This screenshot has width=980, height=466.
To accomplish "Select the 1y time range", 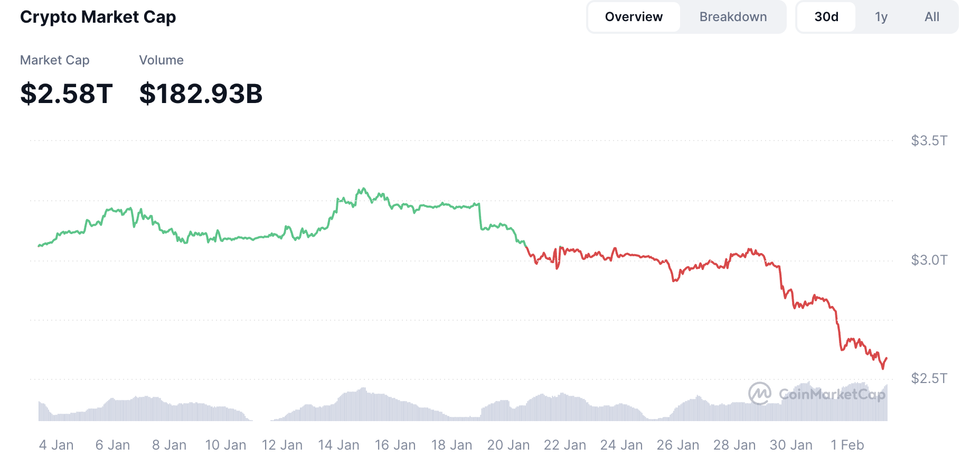I will 881,16.
